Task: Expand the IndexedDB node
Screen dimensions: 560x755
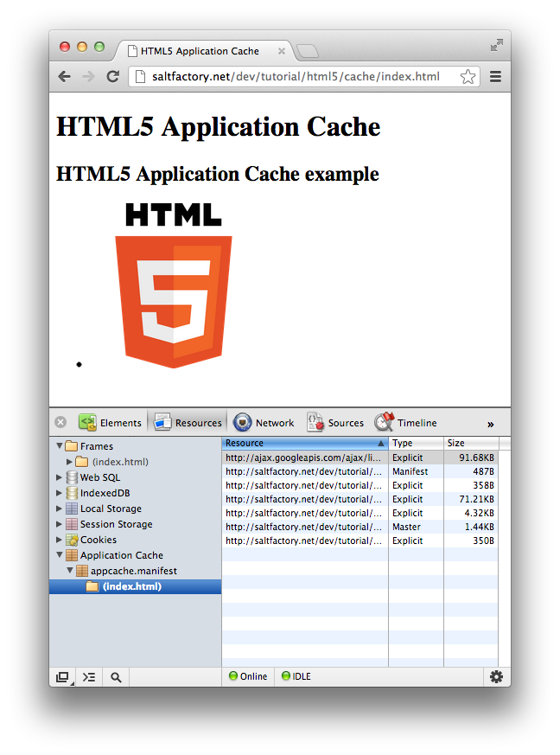Action: coord(59,493)
